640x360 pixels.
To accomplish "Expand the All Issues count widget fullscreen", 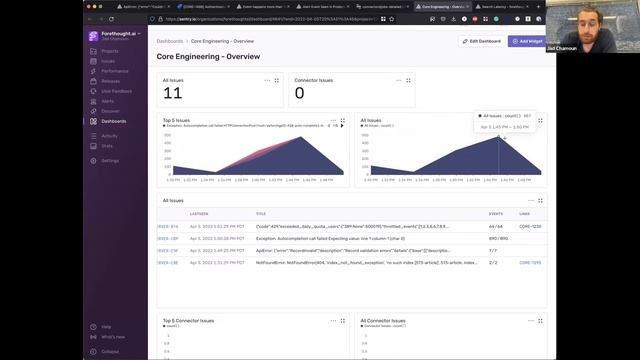I will [277, 80].
